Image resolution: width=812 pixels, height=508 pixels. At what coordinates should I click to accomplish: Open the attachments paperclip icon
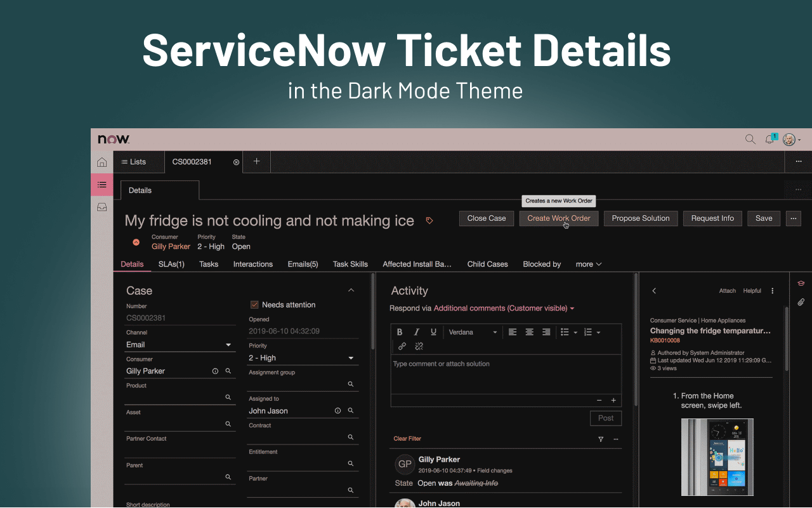click(x=801, y=302)
